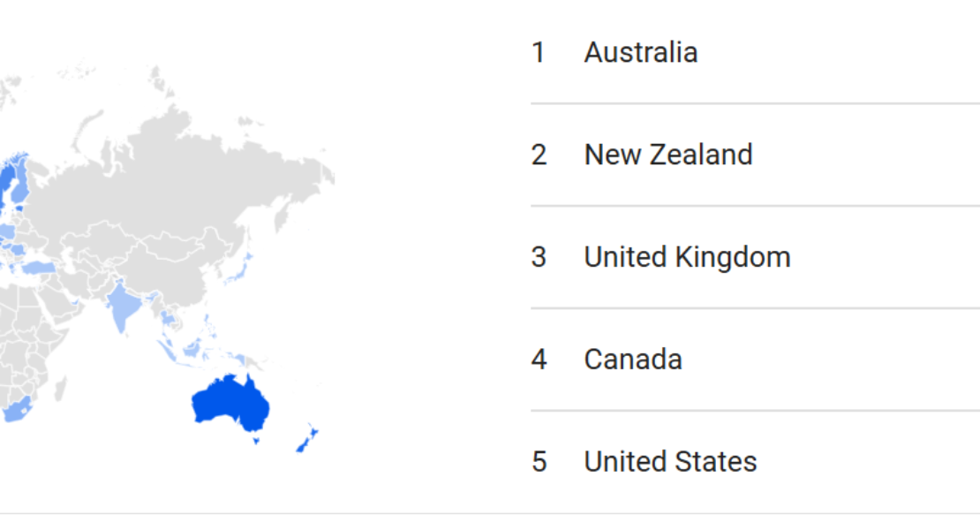
Task: Select Turkey on the world map
Action: [x=38, y=267]
